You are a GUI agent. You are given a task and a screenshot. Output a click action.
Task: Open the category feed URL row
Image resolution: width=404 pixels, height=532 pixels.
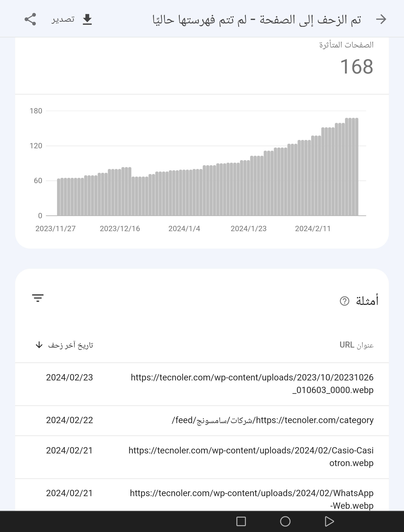pos(273,420)
